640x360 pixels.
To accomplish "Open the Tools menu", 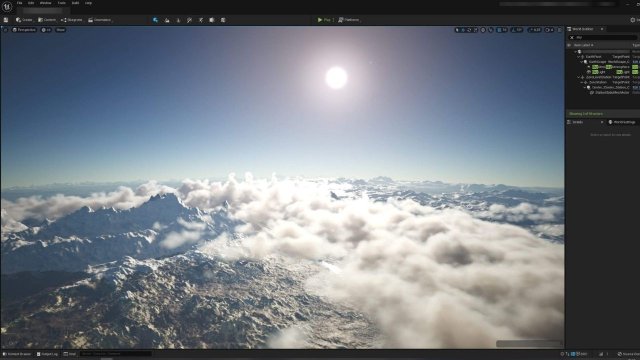I will (62, 3).
